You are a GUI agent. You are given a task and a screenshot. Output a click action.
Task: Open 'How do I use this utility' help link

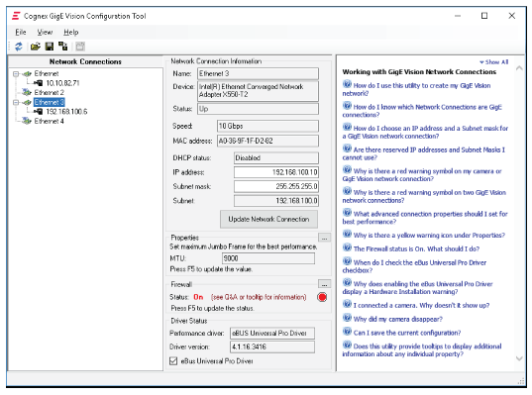tap(416, 89)
